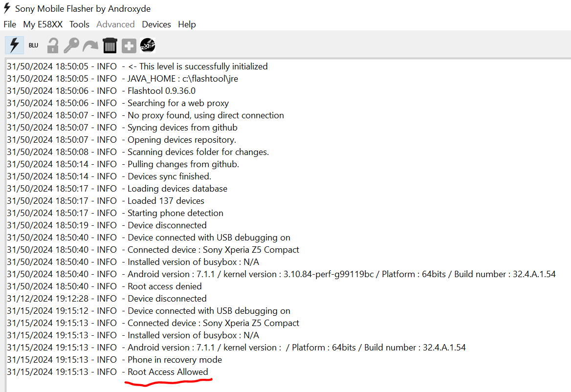This screenshot has height=392, width=571.
Task: Open the Tools menu
Action: [79, 24]
